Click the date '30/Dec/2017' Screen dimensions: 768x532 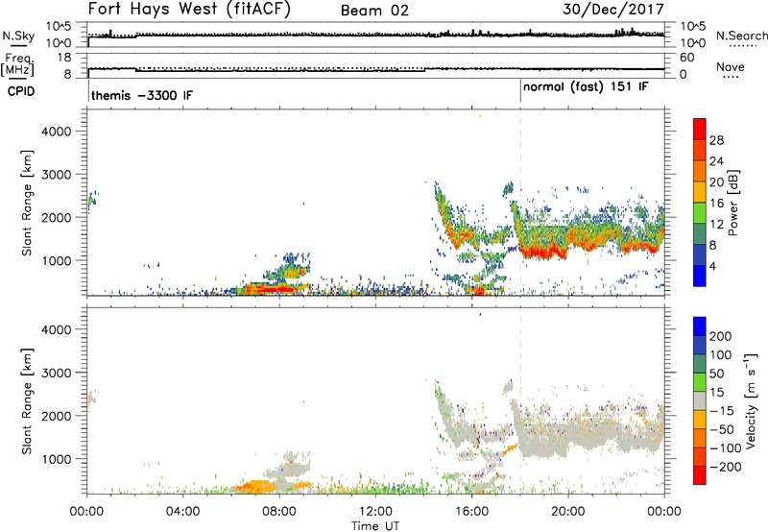[x=613, y=10]
